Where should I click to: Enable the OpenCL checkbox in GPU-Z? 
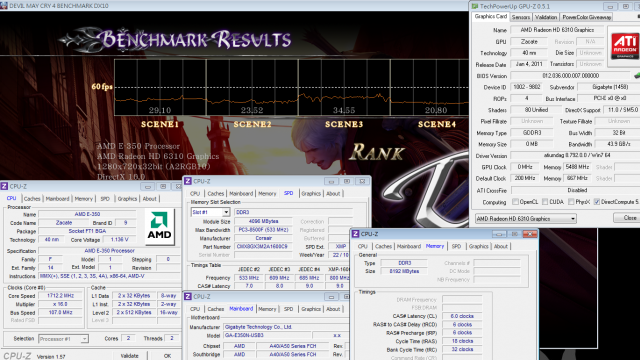(516, 202)
